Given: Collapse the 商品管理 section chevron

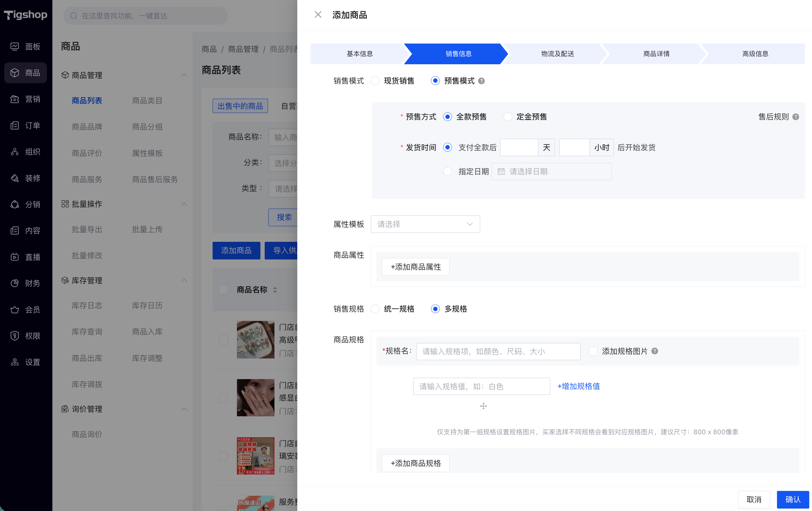Looking at the screenshot, I should (184, 75).
